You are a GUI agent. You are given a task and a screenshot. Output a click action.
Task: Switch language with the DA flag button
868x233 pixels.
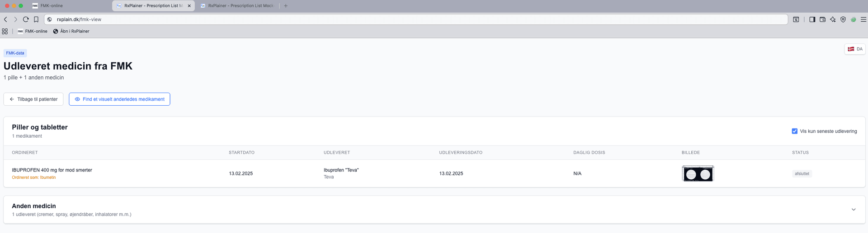click(855, 49)
